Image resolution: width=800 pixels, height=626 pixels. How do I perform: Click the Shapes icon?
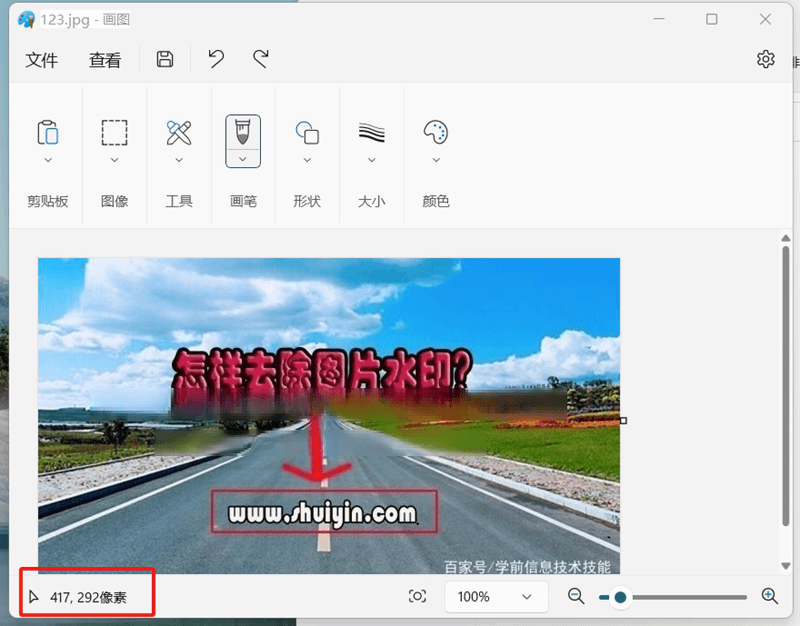[307, 132]
